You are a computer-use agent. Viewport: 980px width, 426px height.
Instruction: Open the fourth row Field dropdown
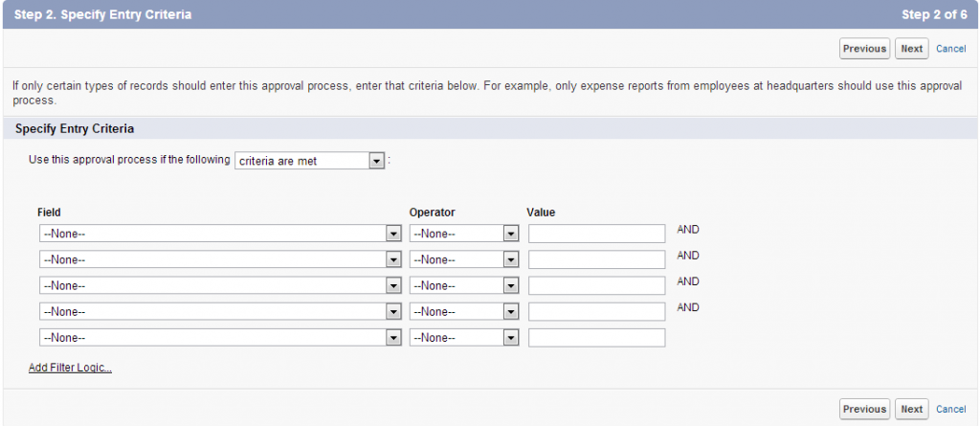220,311
